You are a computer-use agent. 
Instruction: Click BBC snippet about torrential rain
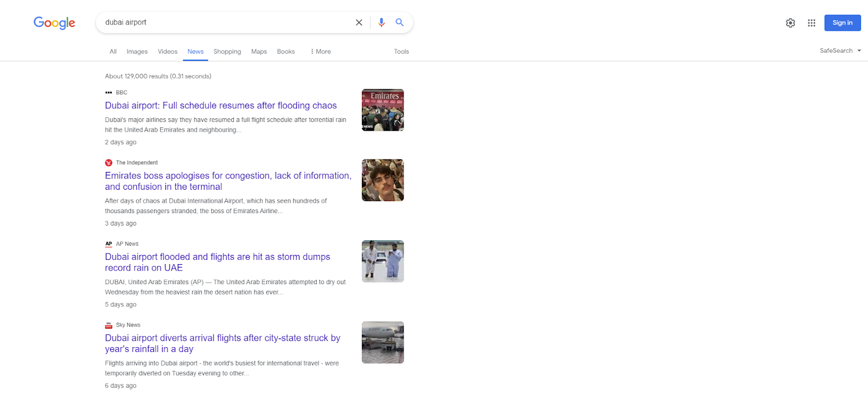point(226,125)
